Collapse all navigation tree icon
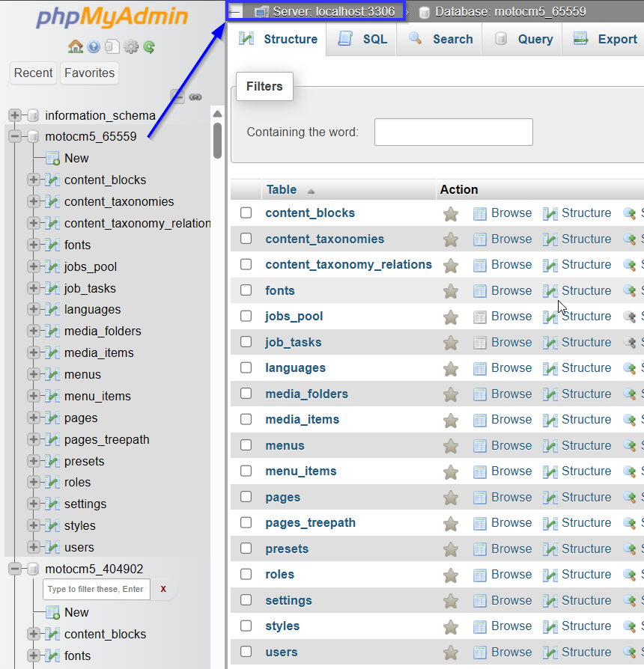This screenshot has height=669, width=644. 177,97
